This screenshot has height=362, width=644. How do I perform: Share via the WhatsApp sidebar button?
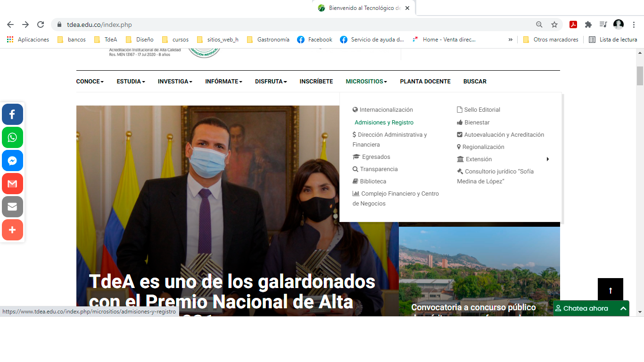click(x=12, y=137)
